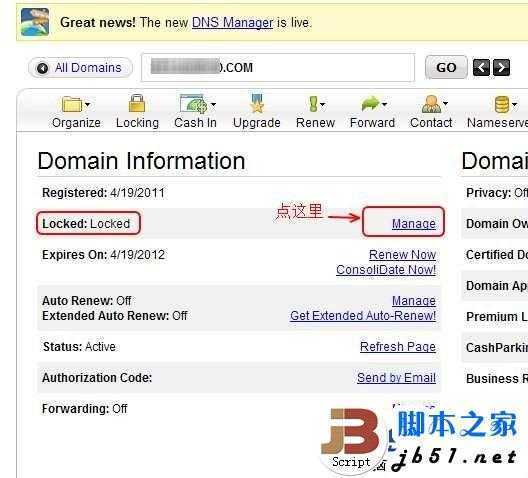Click the Upgrade toolbar label
The height and width of the screenshot is (478, 528).
click(x=257, y=123)
